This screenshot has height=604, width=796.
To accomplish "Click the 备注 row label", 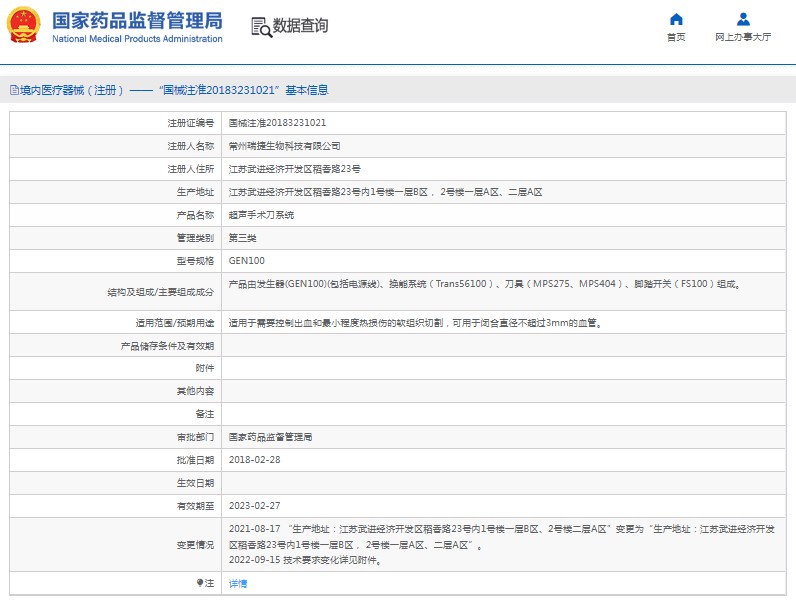I will click(x=205, y=414).
